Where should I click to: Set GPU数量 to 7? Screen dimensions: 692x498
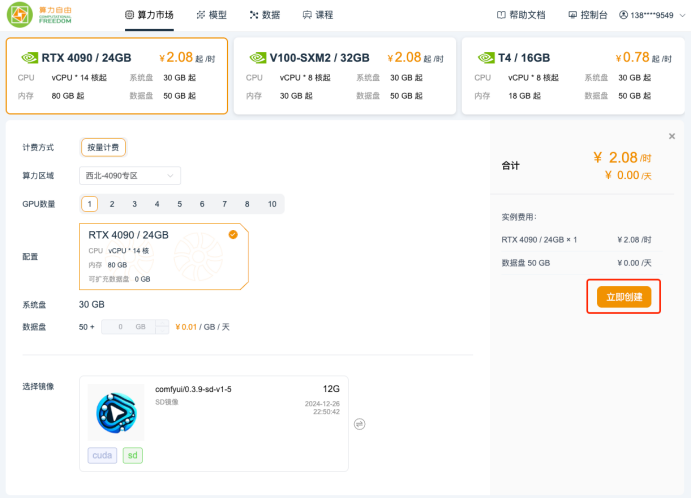tap(225, 204)
